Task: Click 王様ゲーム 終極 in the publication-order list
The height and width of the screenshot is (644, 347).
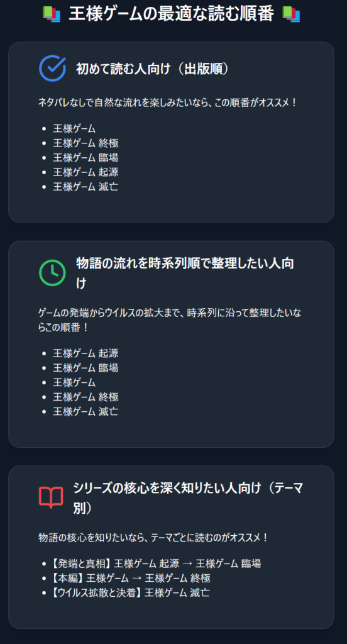Action: coord(86,143)
